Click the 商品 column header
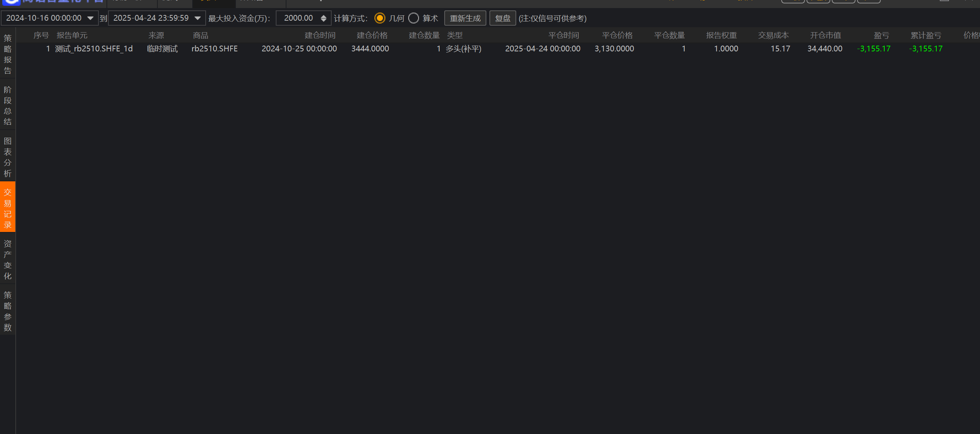The image size is (980, 434). coord(200,35)
